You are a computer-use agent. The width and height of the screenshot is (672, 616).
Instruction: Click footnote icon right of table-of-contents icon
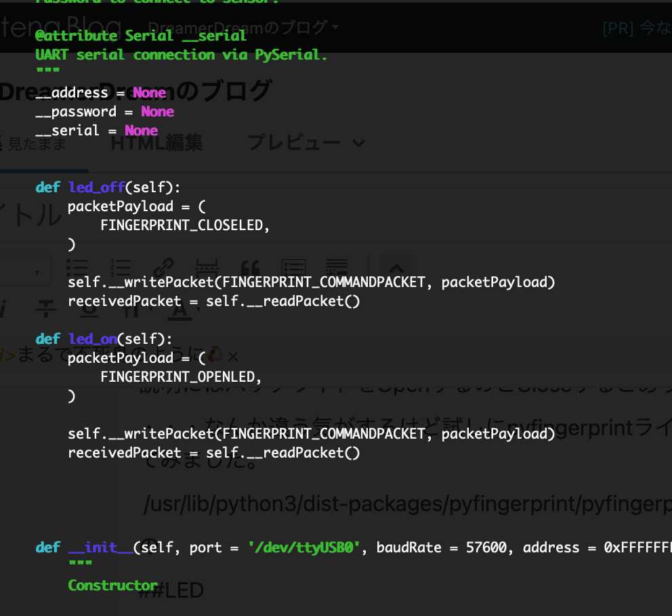coord(337,268)
